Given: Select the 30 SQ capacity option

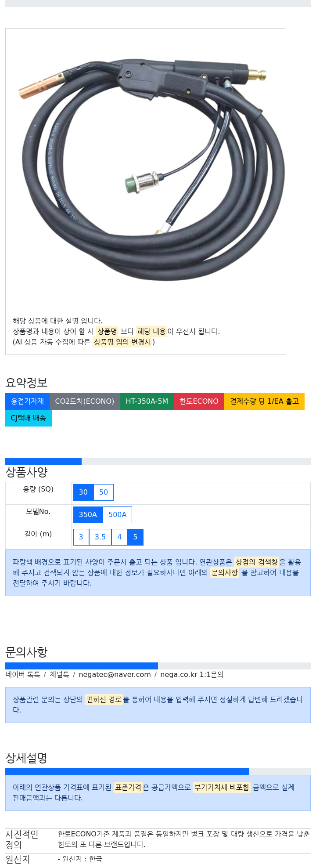Looking at the screenshot, I should click(83, 492).
